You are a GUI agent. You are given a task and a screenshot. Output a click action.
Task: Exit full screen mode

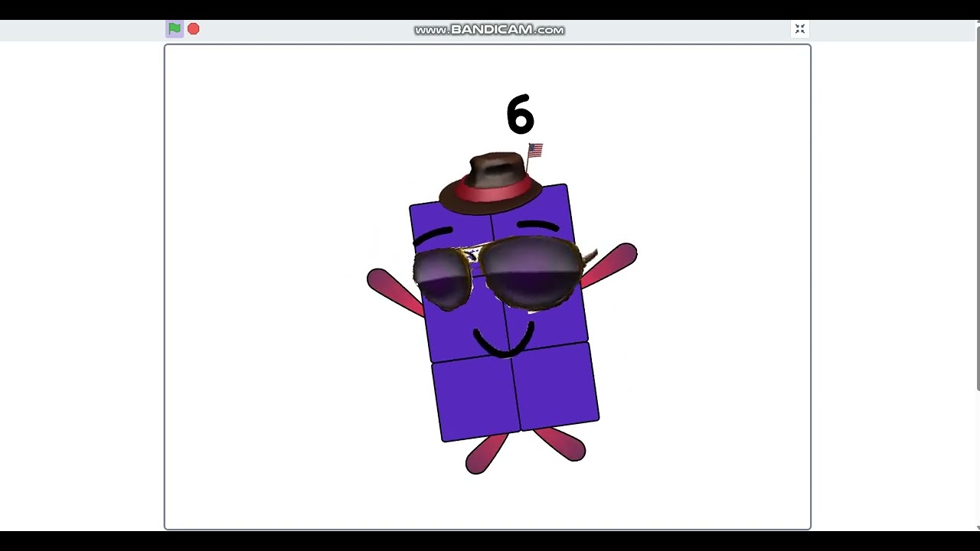tap(800, 29)
